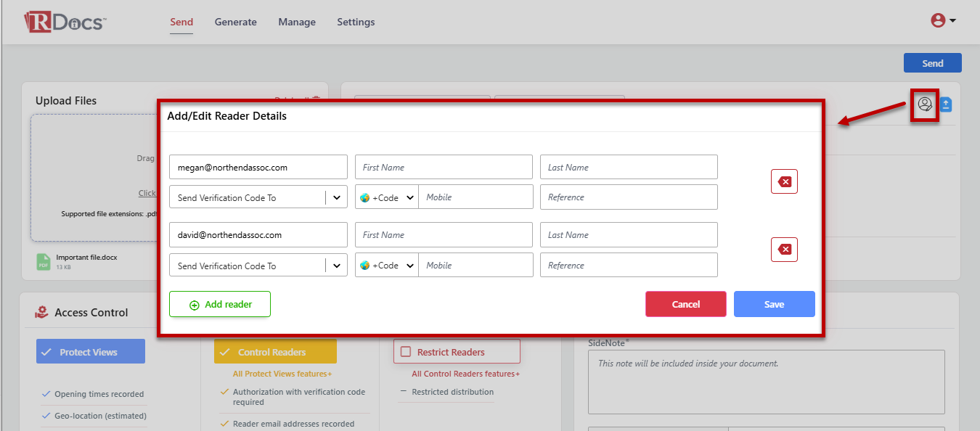
Task: Expand the country +Code dropdown for megan
Action: 387,197
